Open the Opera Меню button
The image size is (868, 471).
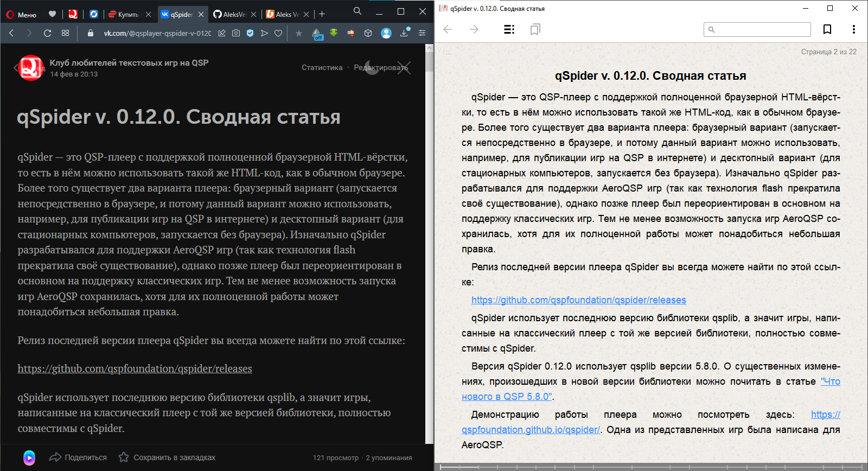[21, 15]
